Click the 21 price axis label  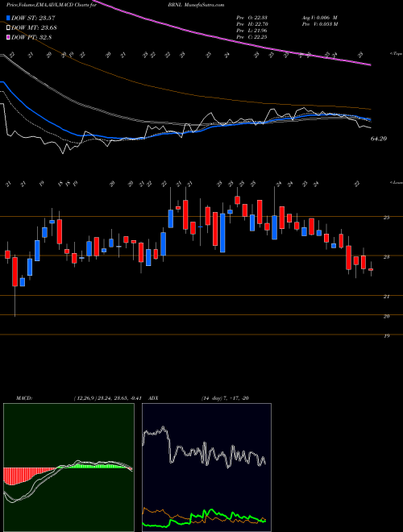[x=386, y=297]
